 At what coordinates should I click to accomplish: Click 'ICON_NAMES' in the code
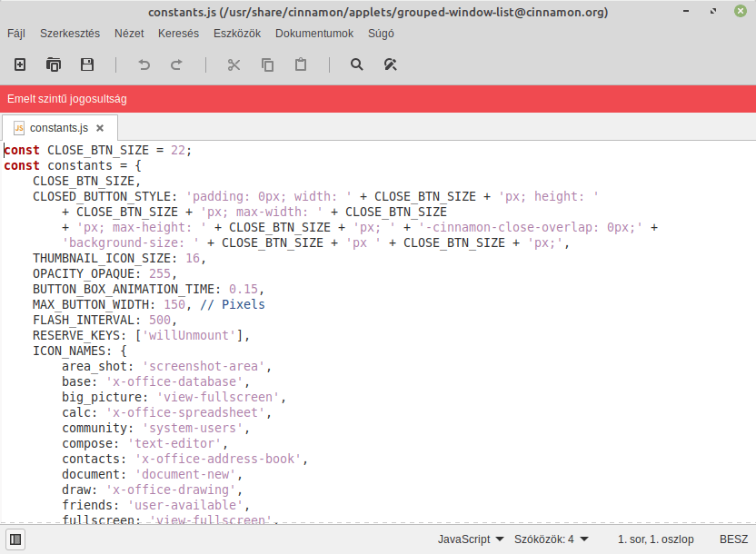pyautogui.click(x=69, y=351)
